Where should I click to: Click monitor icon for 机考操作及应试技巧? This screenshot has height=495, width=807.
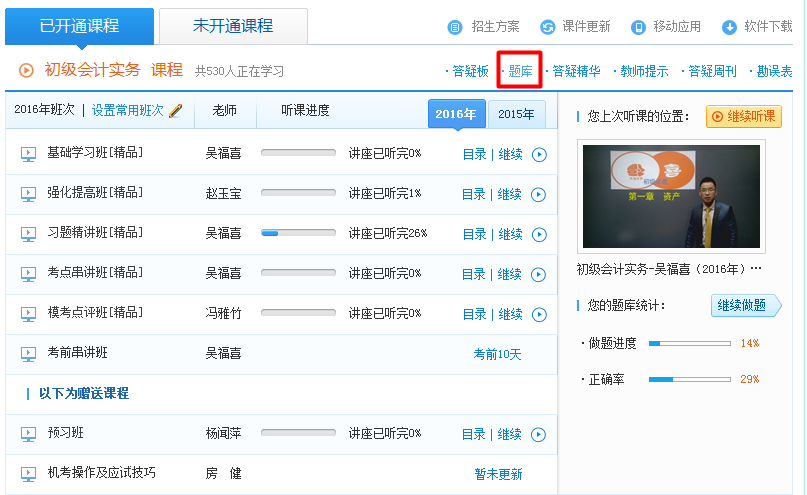28,474
